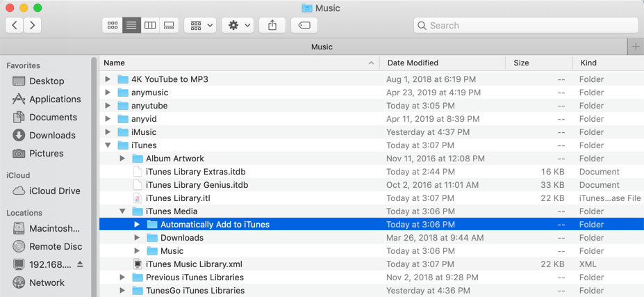Select the anyvid row name
The height and width of the screenshot is (297, 644).
[144, 119]
